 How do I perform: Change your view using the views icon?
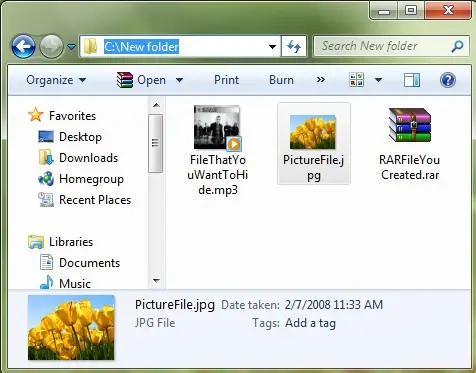[x=356, y=80]
